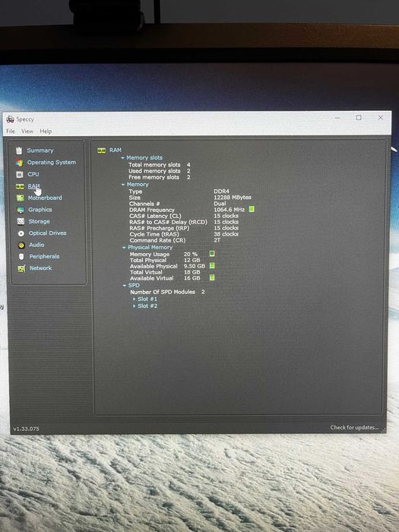Close the Speccy window
Screen dimensions: 399x532
[x=380, y=118]
